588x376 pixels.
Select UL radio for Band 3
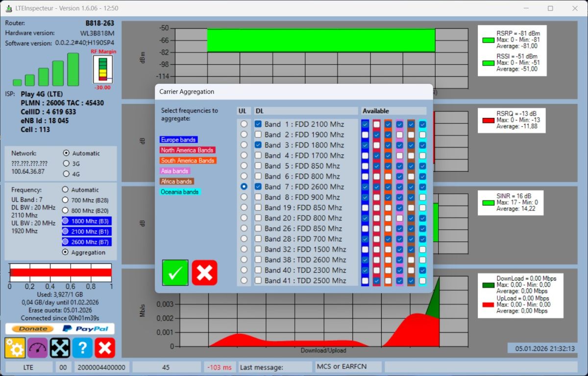click(244, 145)
